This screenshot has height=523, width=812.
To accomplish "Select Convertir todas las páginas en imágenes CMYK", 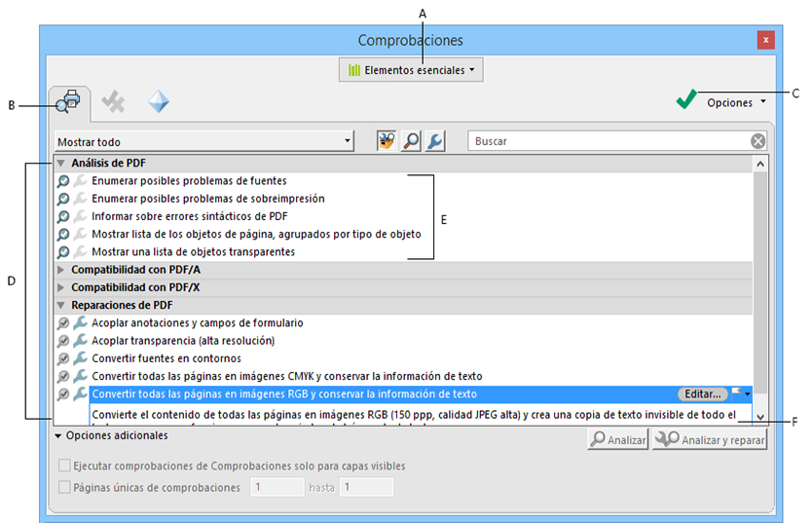I will click(287, 376).
